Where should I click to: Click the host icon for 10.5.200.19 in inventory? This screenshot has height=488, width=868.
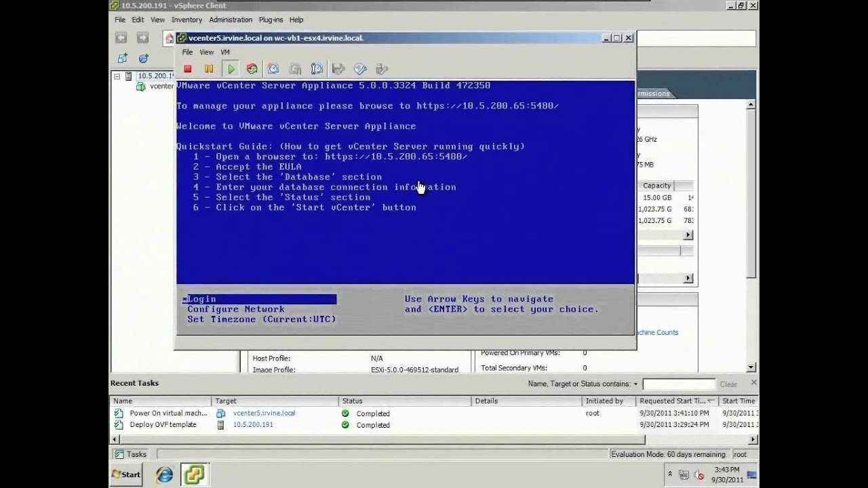tap(128, 77)
